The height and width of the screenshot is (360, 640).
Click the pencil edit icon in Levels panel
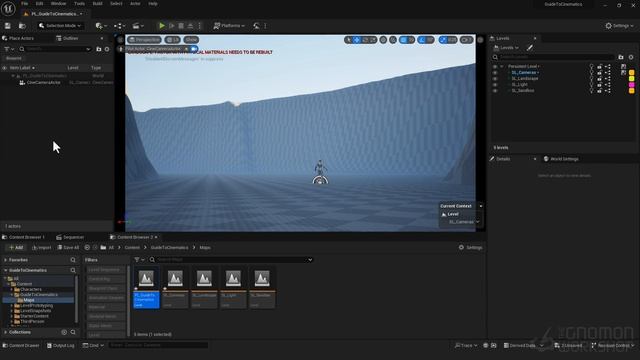[530, 48]
